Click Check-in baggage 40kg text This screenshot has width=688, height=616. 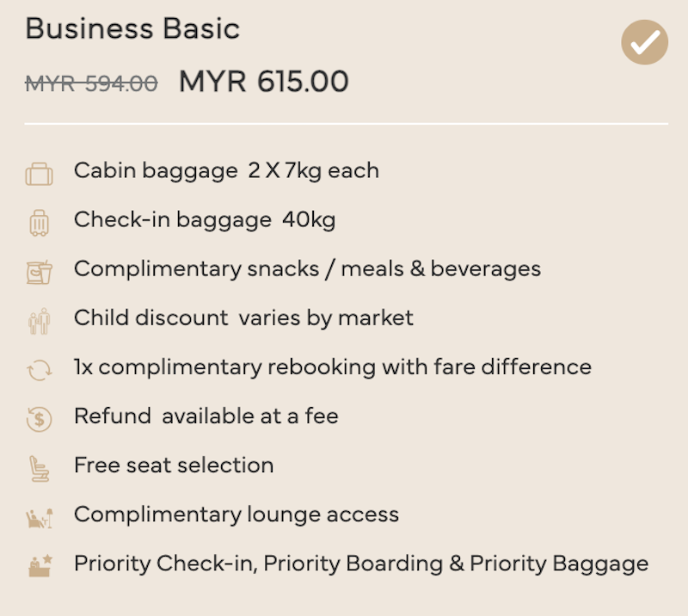pos(205,220)
